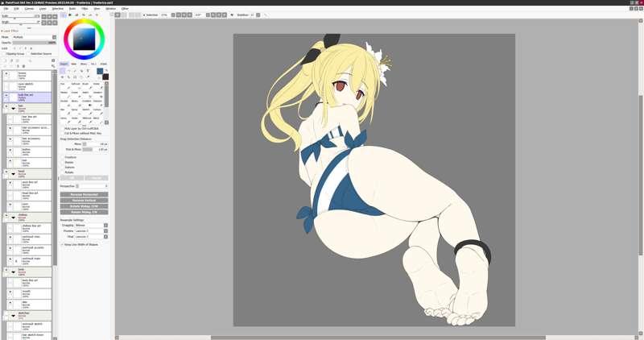The image size is (644, 340).
Task: Create a new layer folder
Action: click(17, 60)
